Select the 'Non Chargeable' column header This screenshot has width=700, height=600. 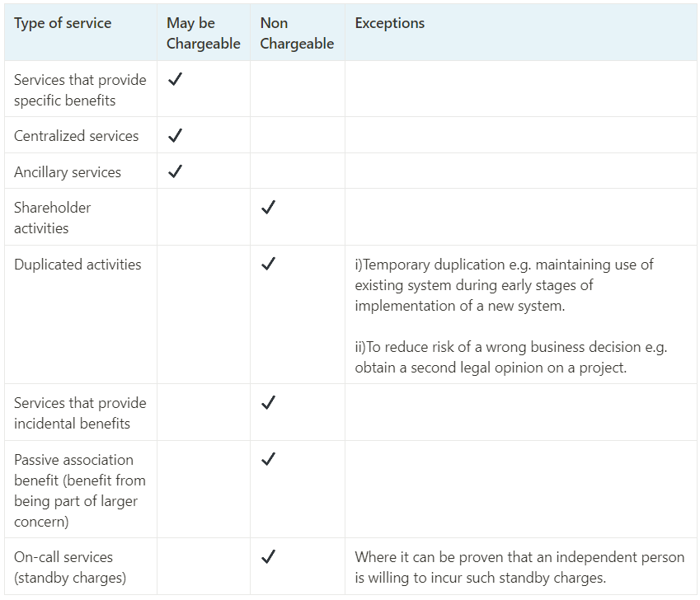tap(297, 34)
